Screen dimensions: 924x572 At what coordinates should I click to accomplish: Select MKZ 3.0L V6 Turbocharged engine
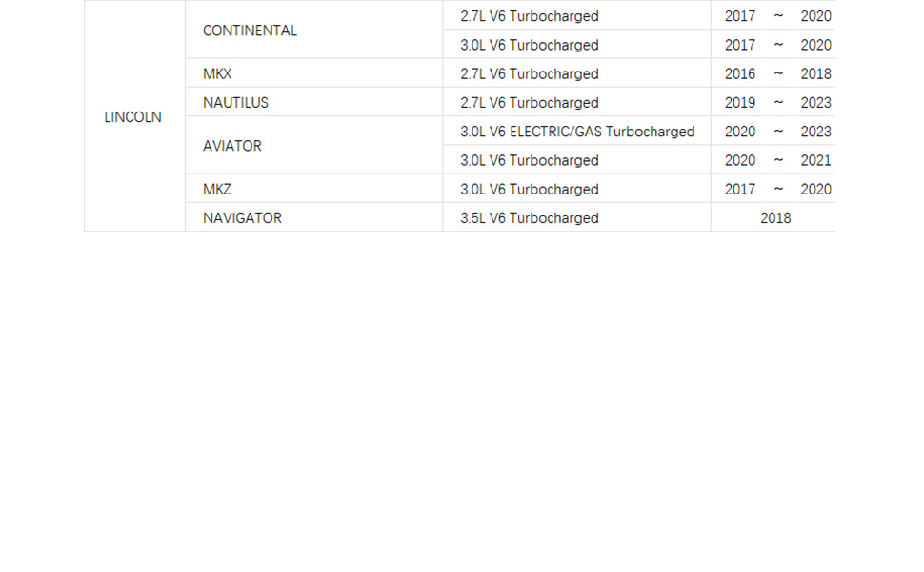[576, 189]
